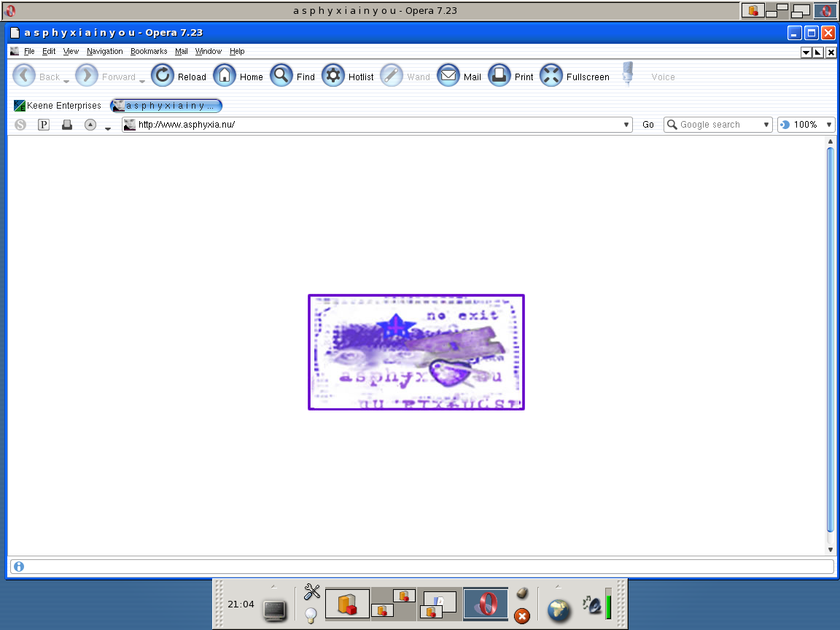The image size is (840, 630).
Task: Open the Bookmarks menu
Action: click(x=149, y=52)
